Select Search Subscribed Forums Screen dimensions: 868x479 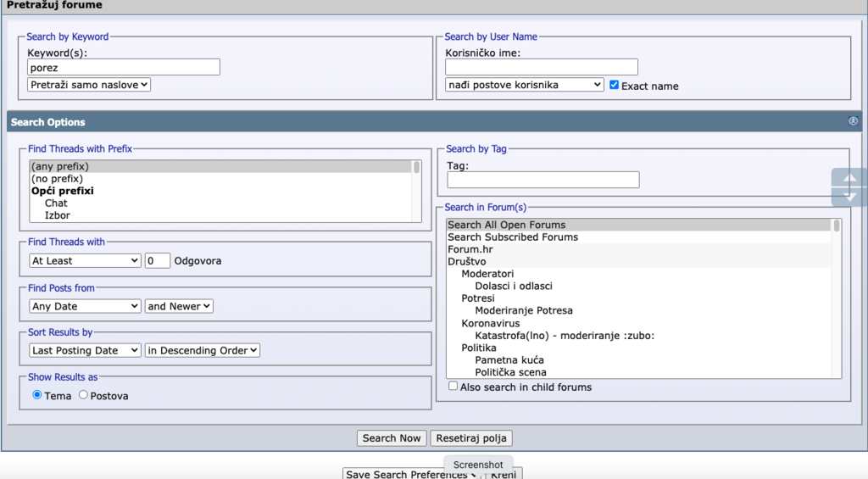pyautogui.click(x=639, y=237)
